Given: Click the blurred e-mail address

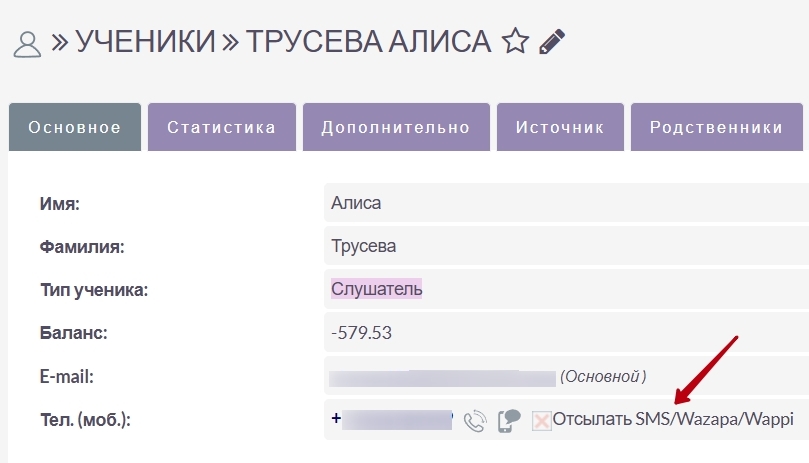Looking at the screenshot, I should coord(442,377).
